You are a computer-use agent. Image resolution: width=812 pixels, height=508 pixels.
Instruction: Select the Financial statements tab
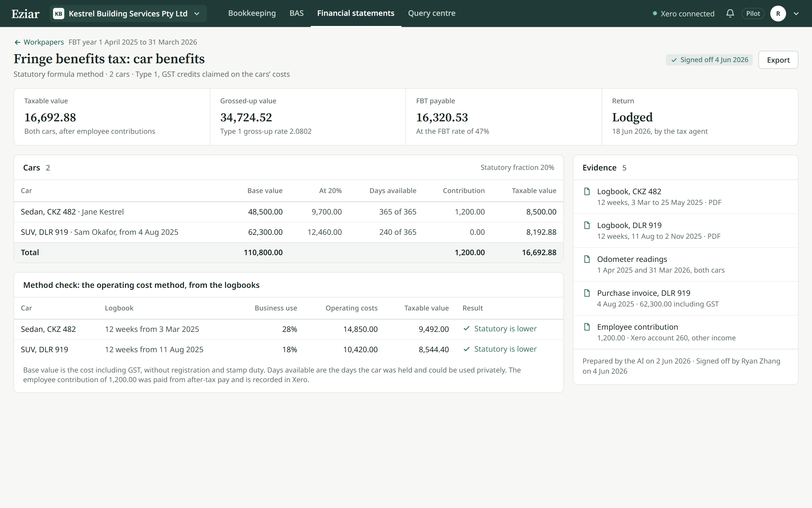click(x=356, y=13)
